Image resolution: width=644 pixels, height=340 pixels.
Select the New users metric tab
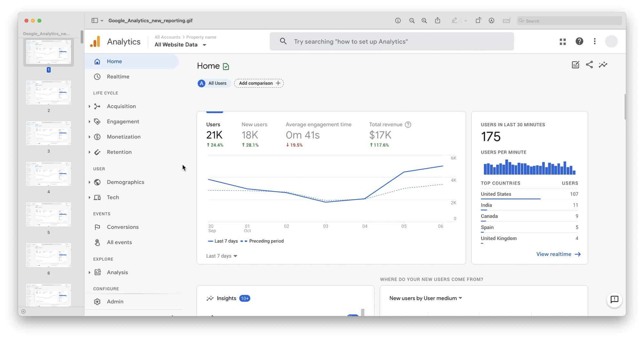(x=254, y=135)
